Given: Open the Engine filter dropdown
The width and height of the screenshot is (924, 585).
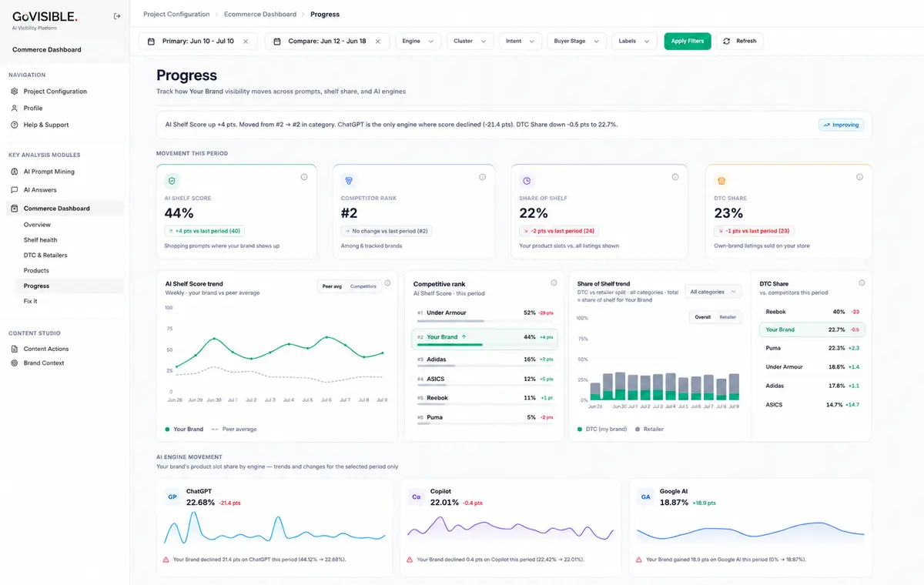Looking at the screenshot, I should (x=418, y=42).
